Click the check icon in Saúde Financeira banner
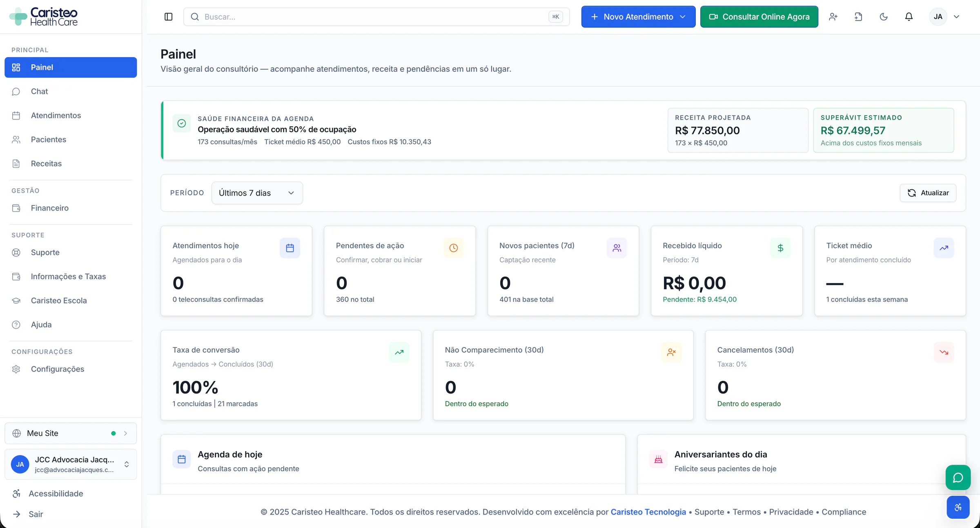980x528 pixels. 182,123
